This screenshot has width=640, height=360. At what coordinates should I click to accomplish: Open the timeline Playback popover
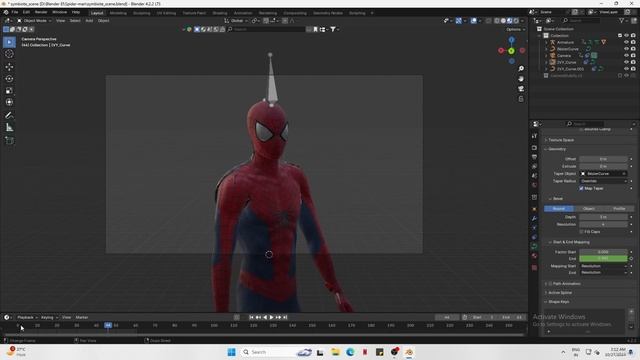coord(27,317)
